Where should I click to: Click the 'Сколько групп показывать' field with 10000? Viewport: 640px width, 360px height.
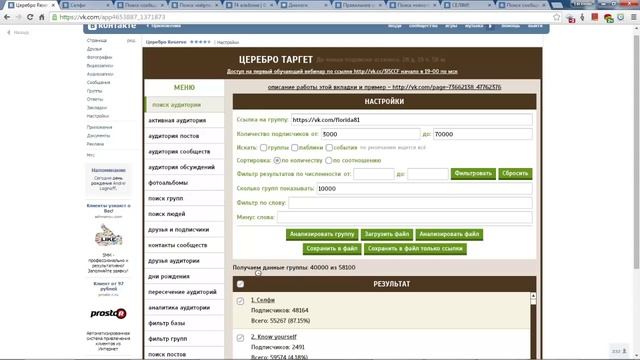click(x=424, y=189)
